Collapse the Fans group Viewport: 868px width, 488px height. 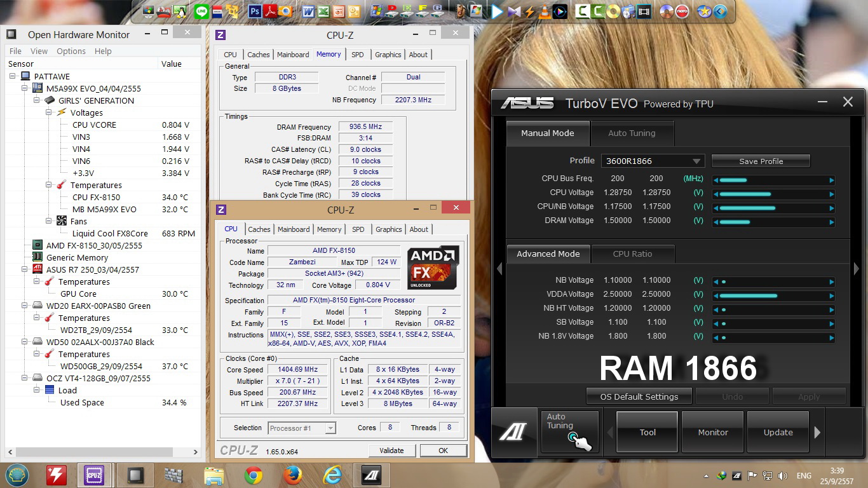49,221
